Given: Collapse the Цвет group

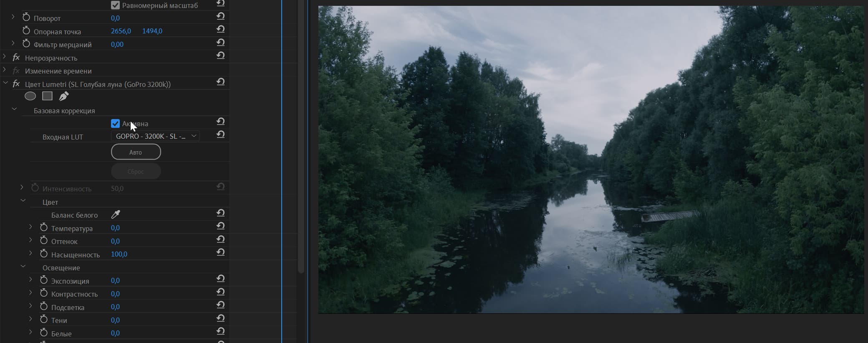Looking at the screenshot, I should click(23, 201).
